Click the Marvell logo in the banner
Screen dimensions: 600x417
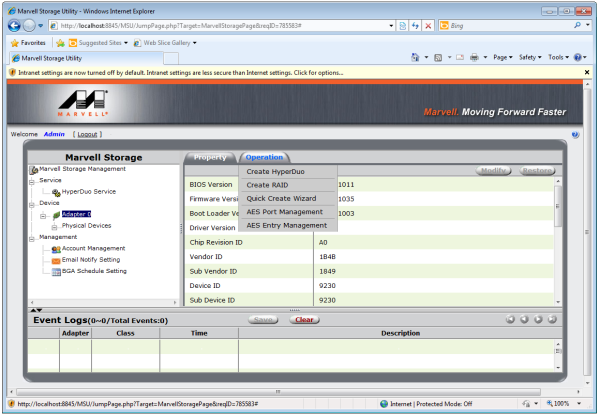pos(83,103)
